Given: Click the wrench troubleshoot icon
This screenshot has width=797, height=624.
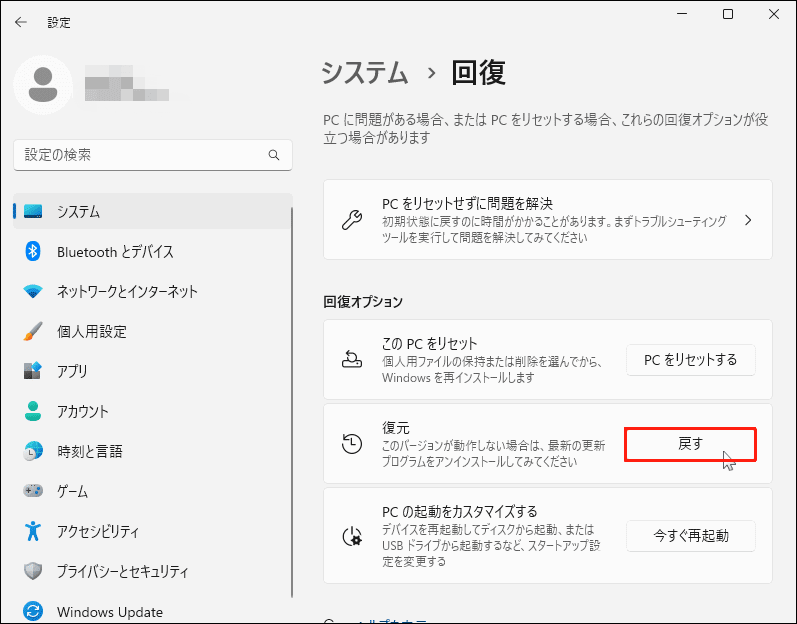Looking at the screenshot, I should (x=352, y=220).
